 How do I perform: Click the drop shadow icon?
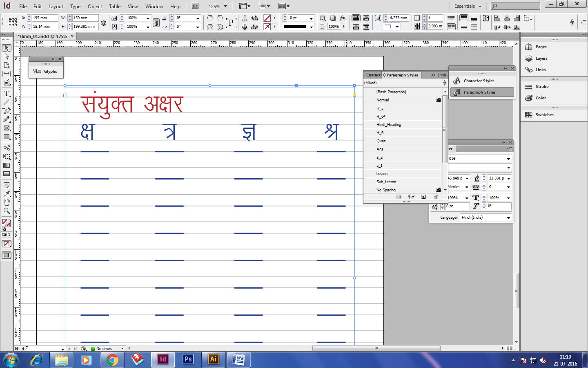coord(333,18)
